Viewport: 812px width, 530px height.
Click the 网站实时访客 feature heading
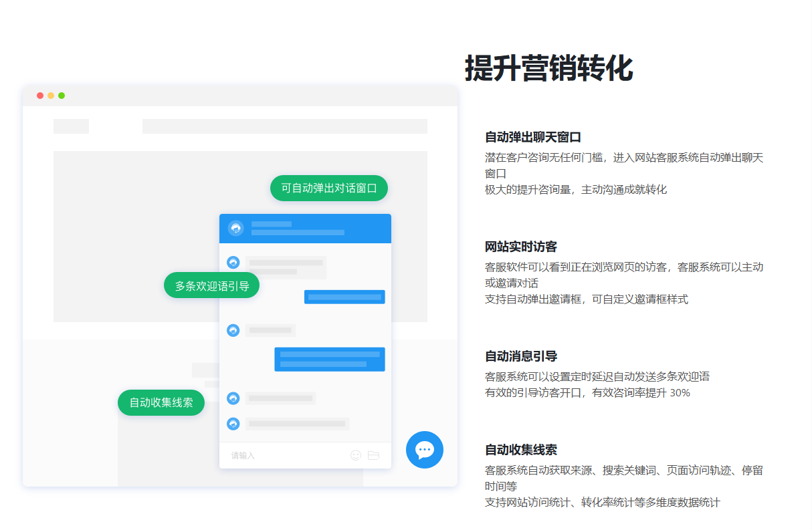click(x=520, y=247)
